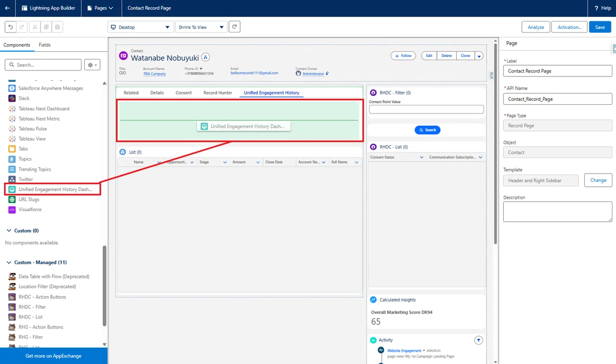Screen dimensions: 616x364
Task: Click the Delete record button
Action: coord(447,55)
